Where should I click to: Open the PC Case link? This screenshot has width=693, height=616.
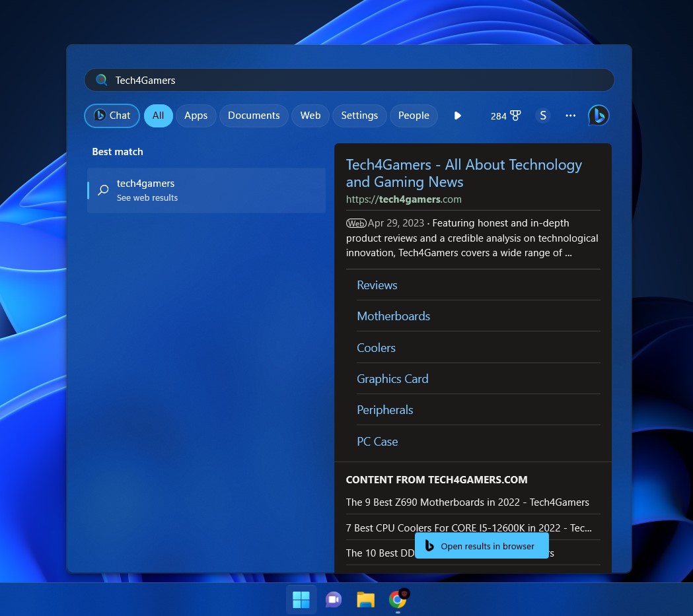click(377, 442)
